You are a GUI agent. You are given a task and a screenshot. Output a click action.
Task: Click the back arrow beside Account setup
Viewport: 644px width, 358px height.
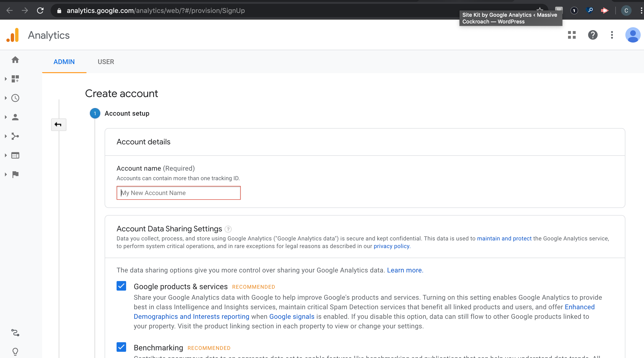(x=59, y=124)
